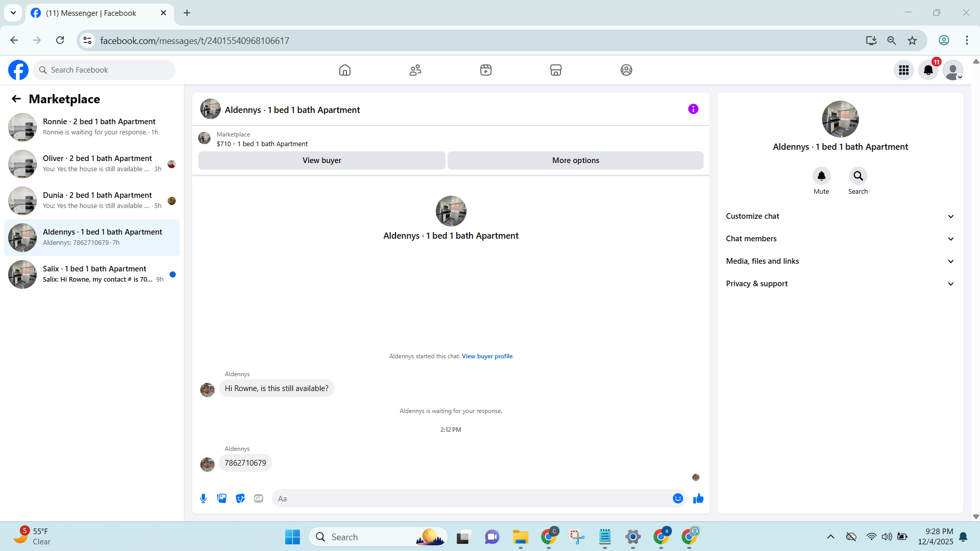Expand Customize chat section

click(840, 216)
